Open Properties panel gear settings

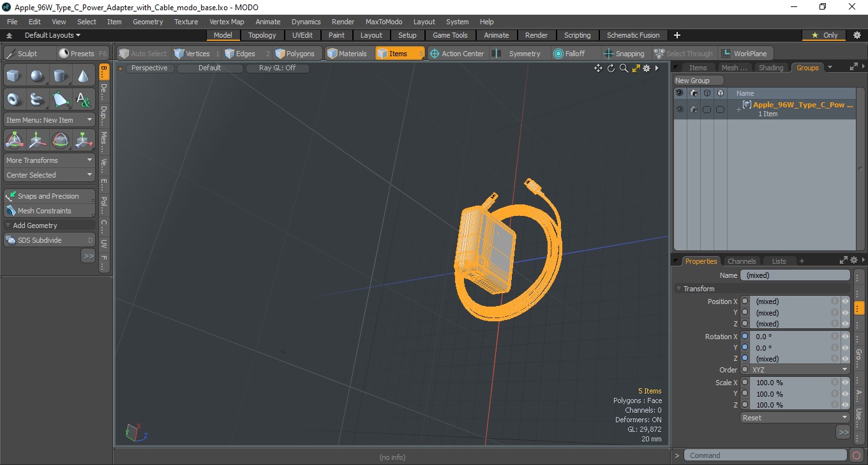point(853,261)
